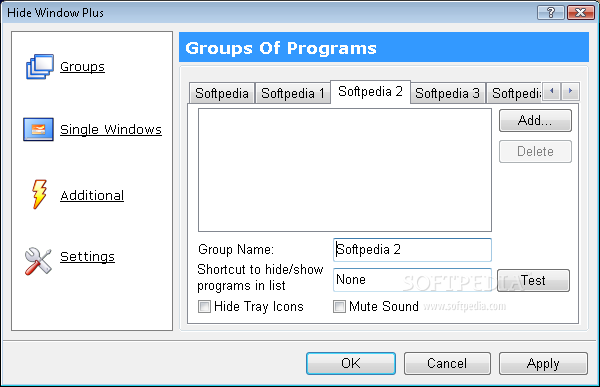Switch to the Softpedia 3 tab
Viewport: 600px width, 387px height.
(448, 93)
